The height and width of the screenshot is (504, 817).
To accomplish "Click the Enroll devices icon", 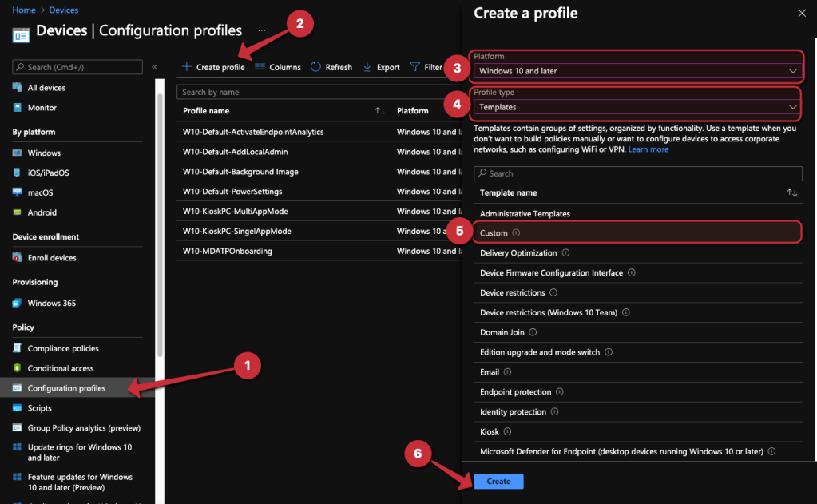I will click(18, 258).
